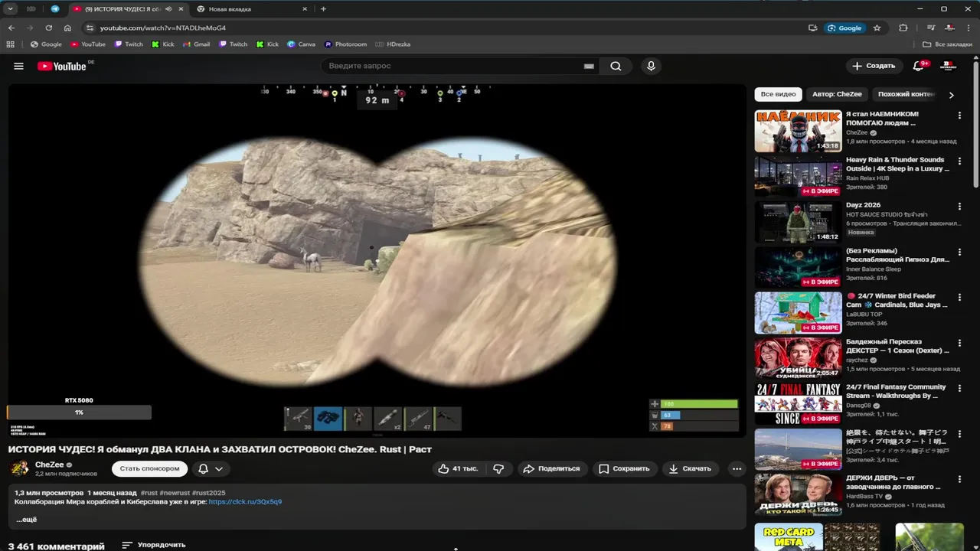Click the browser address bar URL

[x=162, y=28]
